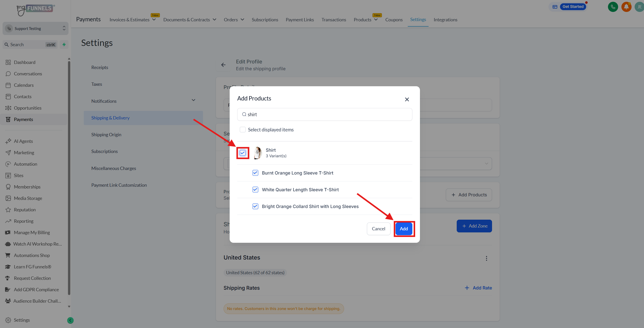Click the green phone call icon
This screenshot has height=328, width=644.
[x=613, y=7]
